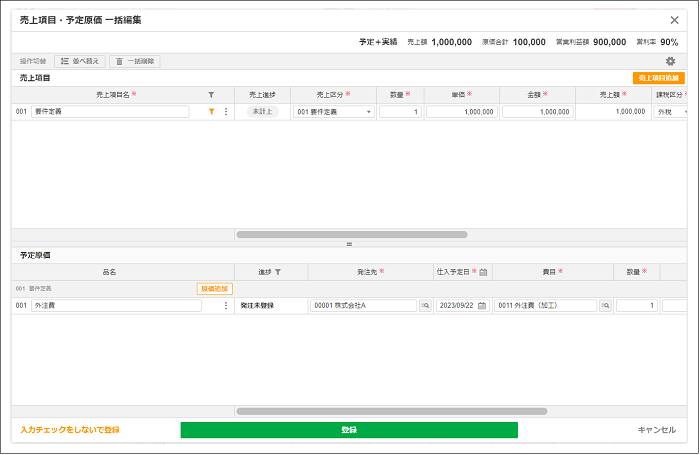Click the 予定+実績 summary label
700x455 pixels.
point(378,42)
